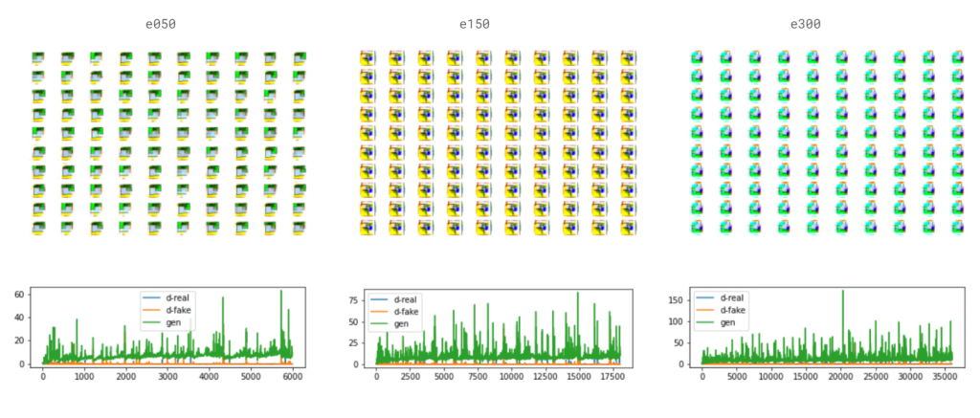Select top-left teal icon in e300 grid
This screenshot has height=418, width=980.
697,59
